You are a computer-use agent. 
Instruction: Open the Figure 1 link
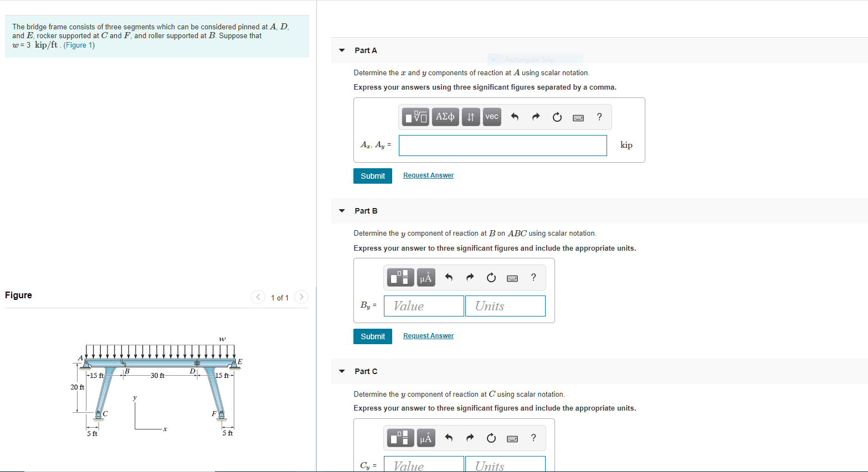pyautogui.click(x=79, y=45)
